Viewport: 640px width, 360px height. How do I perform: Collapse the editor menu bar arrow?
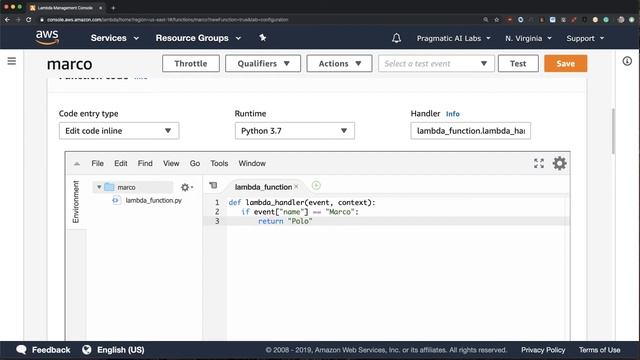77,164
